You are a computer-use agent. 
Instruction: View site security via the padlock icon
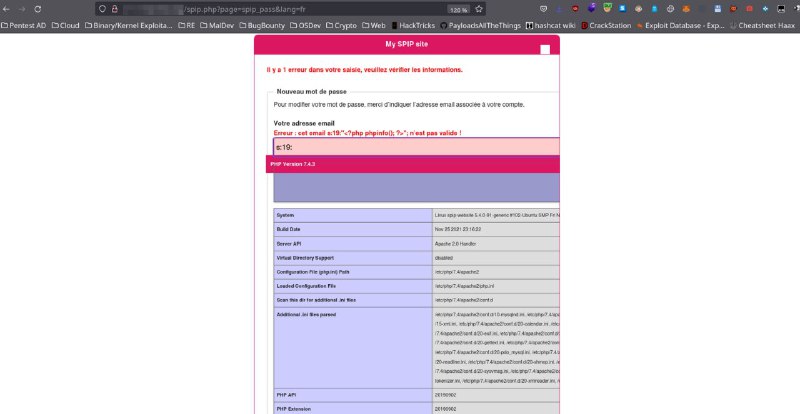click(x=115, y=9)
